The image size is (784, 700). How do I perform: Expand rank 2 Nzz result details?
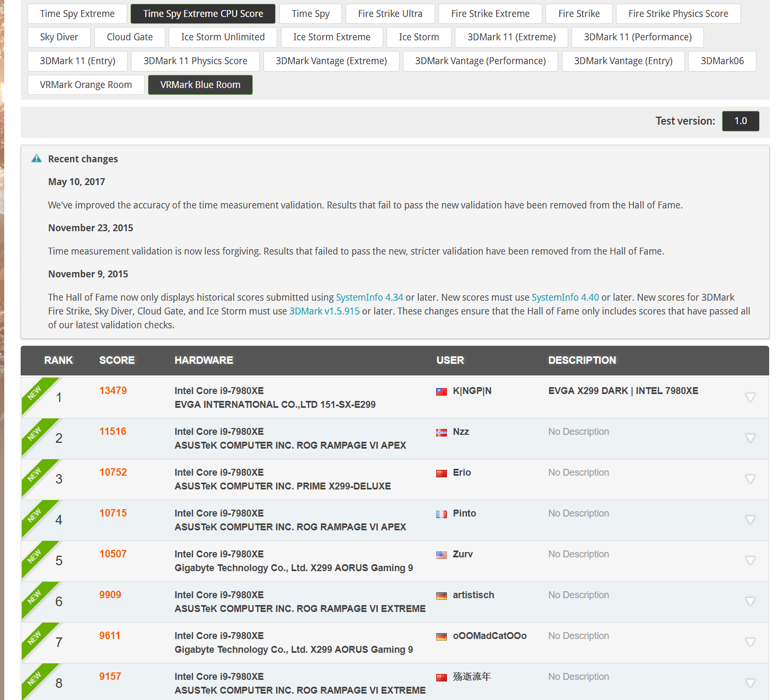pos(750,438)
